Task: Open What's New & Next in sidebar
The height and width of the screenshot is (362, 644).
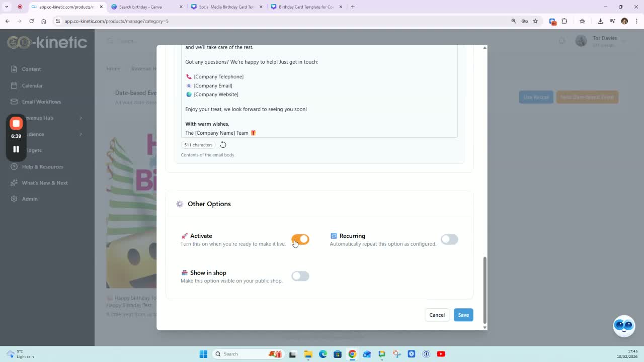Action: tap(45, 183)
